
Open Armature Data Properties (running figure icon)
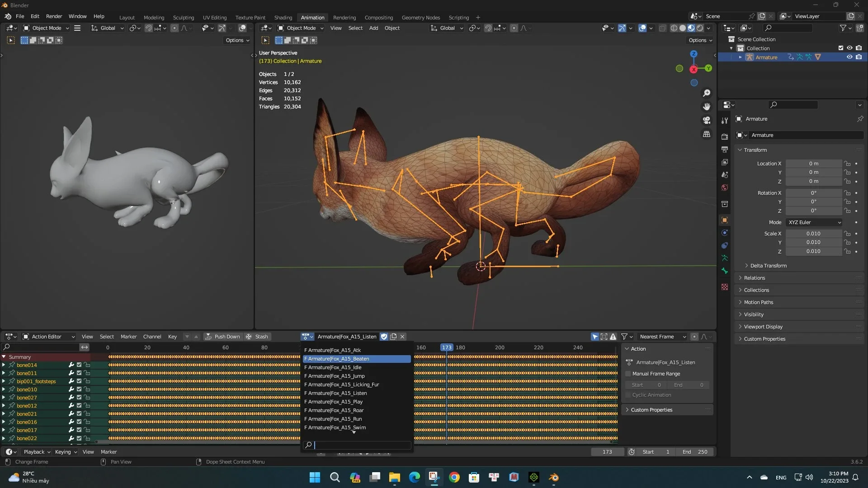pos(725,258)
